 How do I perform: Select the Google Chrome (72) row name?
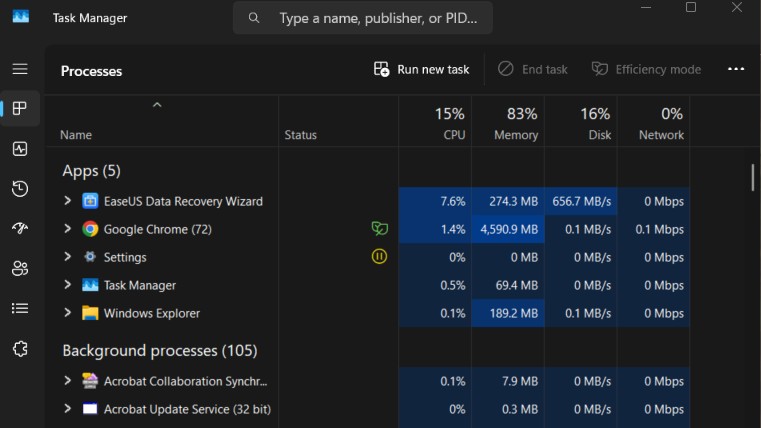(158, 229)
